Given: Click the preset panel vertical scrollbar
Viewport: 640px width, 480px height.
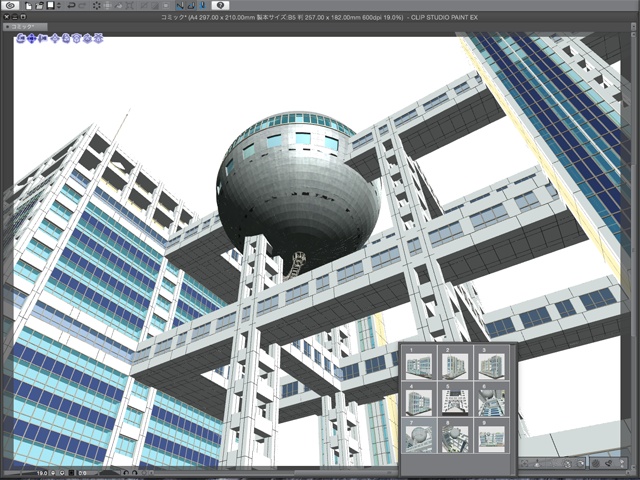Looking at the screenshot, I should (513, 408).
